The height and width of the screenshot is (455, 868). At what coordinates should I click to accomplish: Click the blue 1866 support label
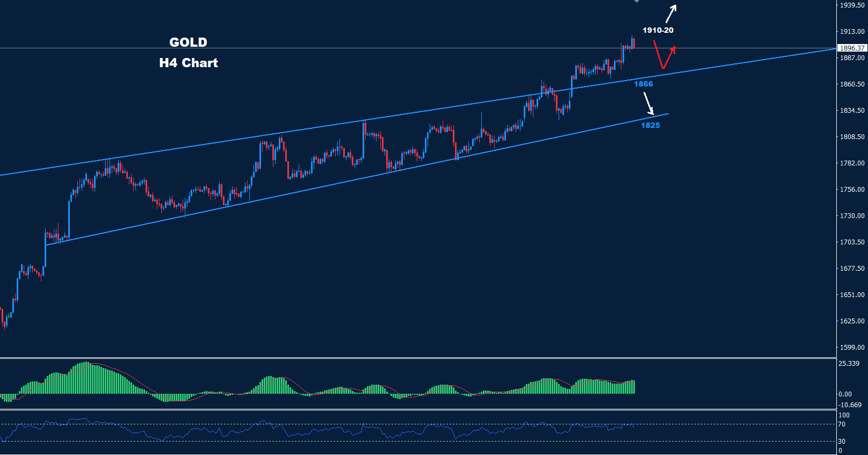pyautogui.click(x=643, y=84)
